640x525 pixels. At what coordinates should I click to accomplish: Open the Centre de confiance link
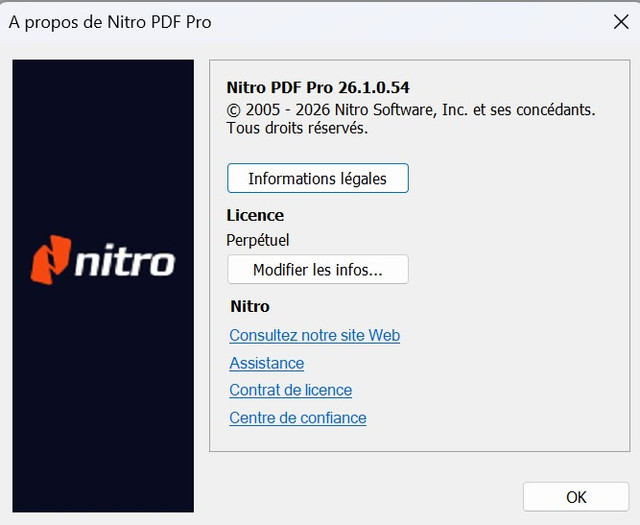point(298,418)
